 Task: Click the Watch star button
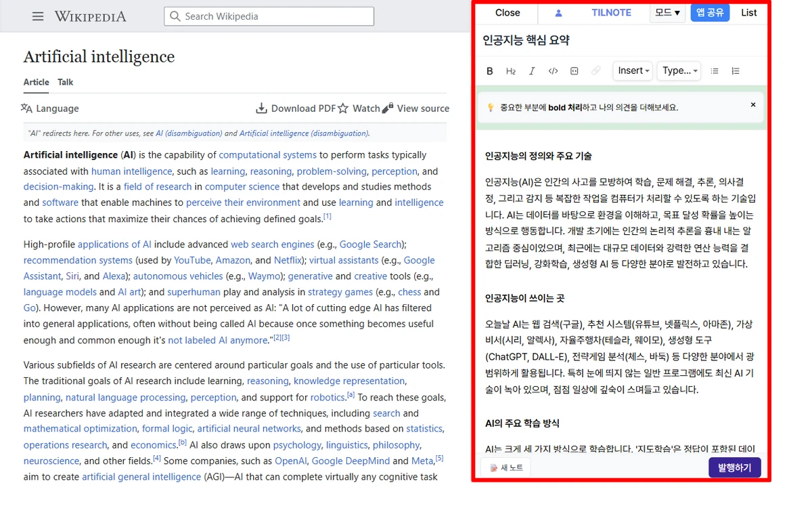(x=359, y=108)
